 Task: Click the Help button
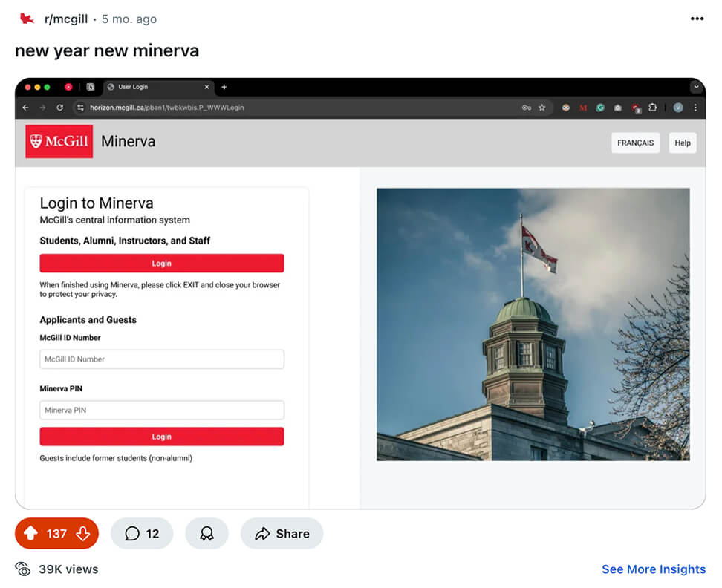tap(683, 143)
